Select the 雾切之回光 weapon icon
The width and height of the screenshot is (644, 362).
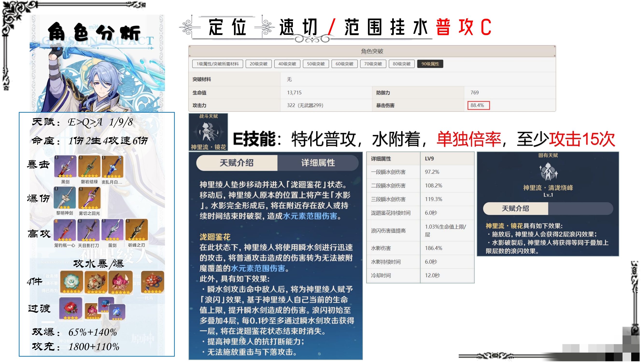(89, 198)
